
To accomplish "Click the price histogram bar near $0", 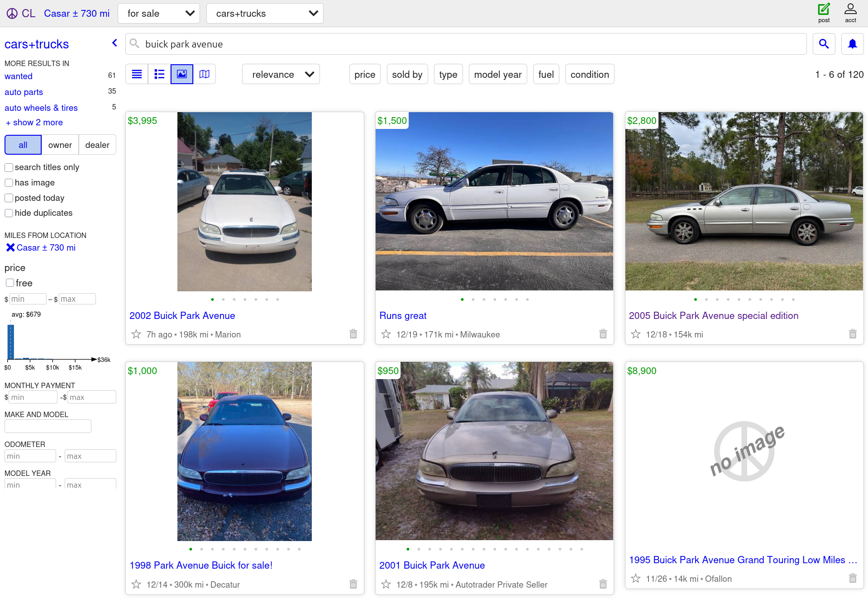I will (x=11, y=342).
